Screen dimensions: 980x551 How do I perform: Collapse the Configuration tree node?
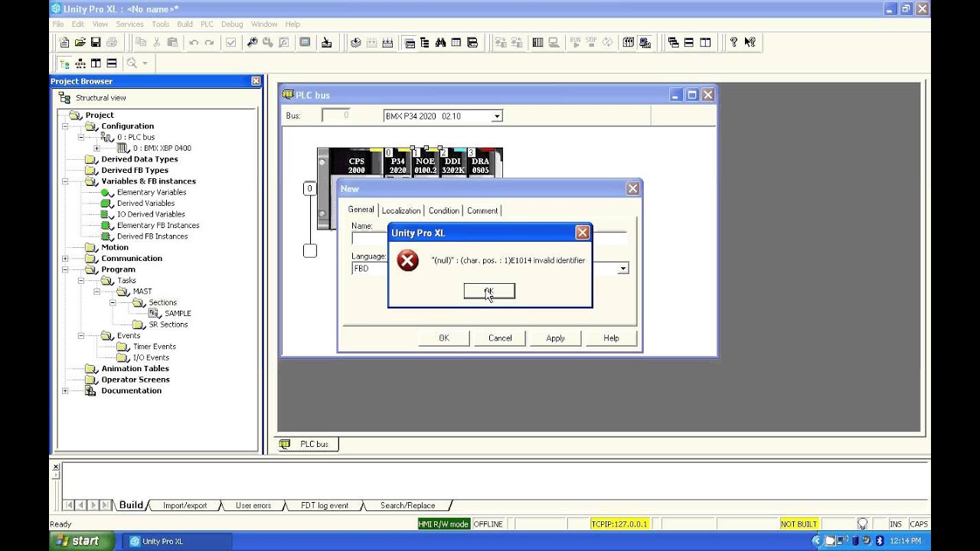(x=65, y=126)
